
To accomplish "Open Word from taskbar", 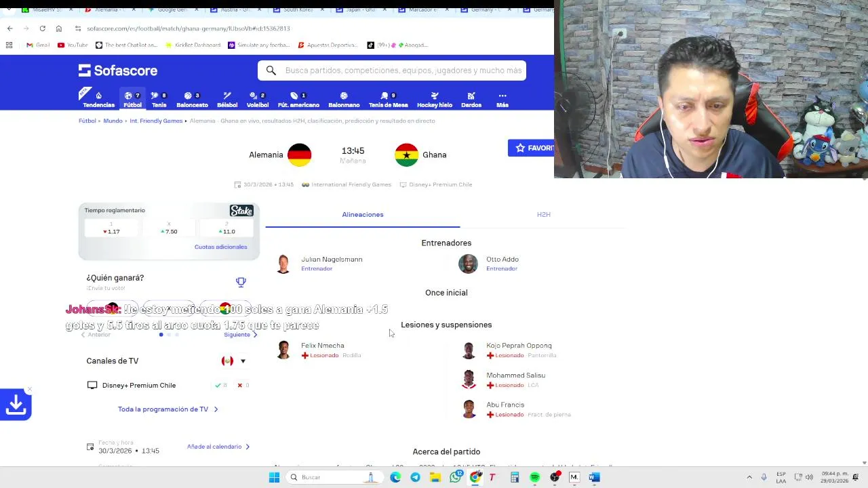I will pos(594,477).
